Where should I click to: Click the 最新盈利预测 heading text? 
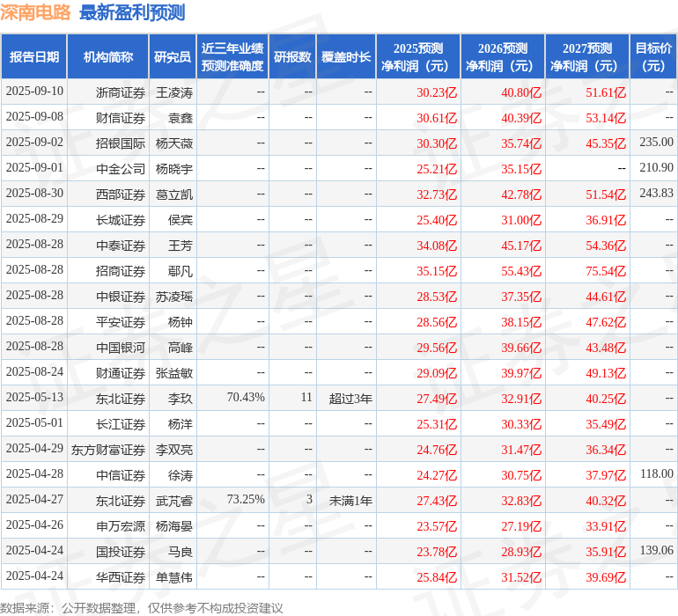132,12
